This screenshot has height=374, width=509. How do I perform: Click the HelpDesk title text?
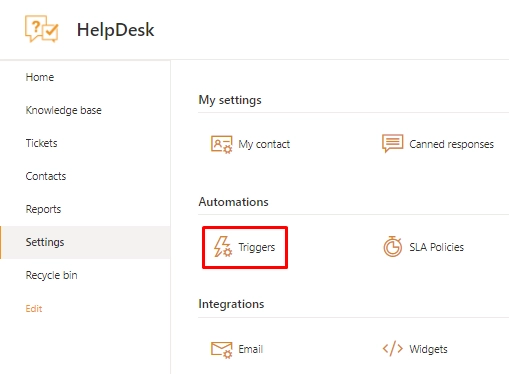click(116, 30)
